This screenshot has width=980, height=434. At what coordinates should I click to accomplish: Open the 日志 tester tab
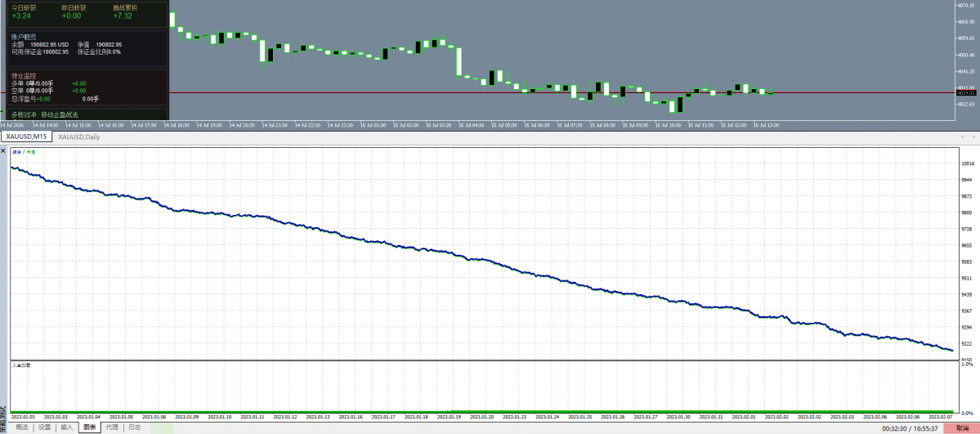[134, 427]
